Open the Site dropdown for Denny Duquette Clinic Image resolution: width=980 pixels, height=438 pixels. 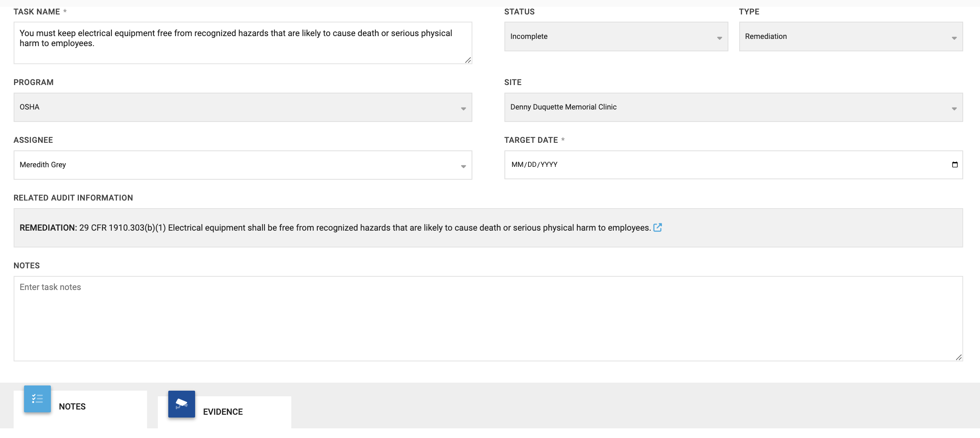pos(733,107)
